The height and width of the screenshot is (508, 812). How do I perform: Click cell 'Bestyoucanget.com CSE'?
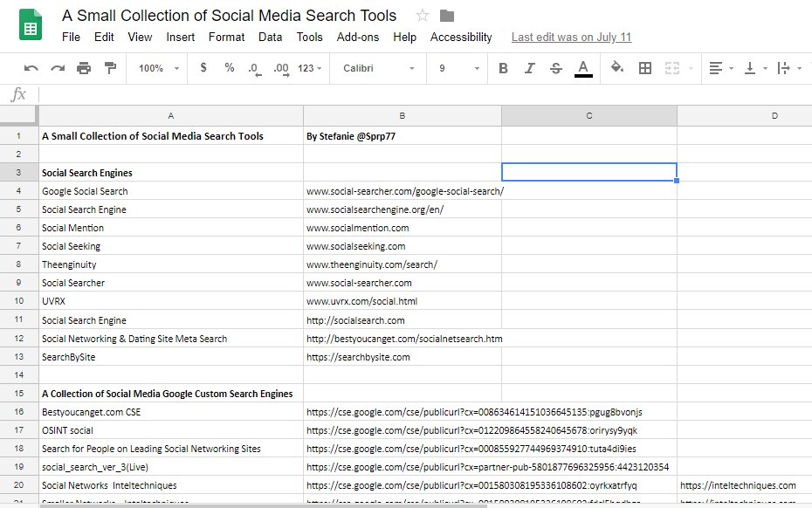pyautogui.click(x=171, y=412)
